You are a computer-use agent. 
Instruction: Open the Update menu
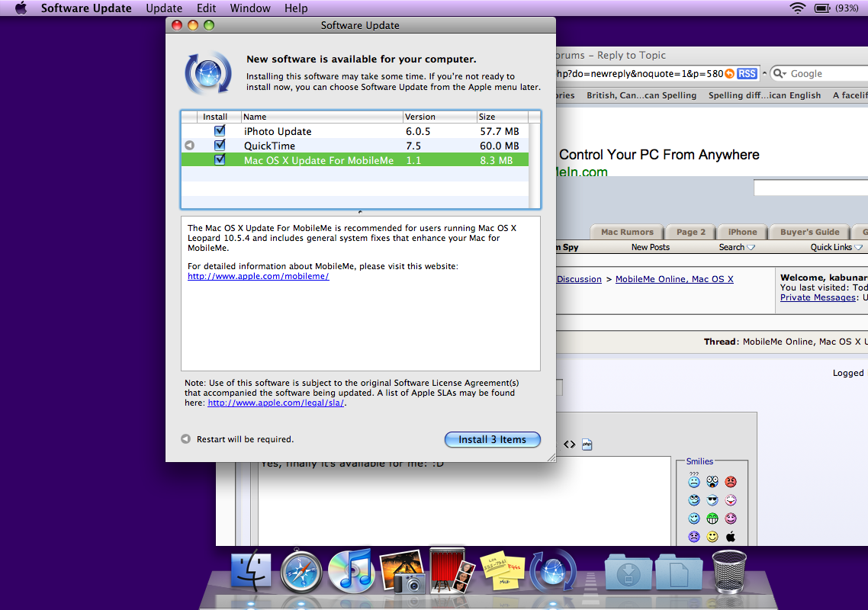[x=164, y=8]
